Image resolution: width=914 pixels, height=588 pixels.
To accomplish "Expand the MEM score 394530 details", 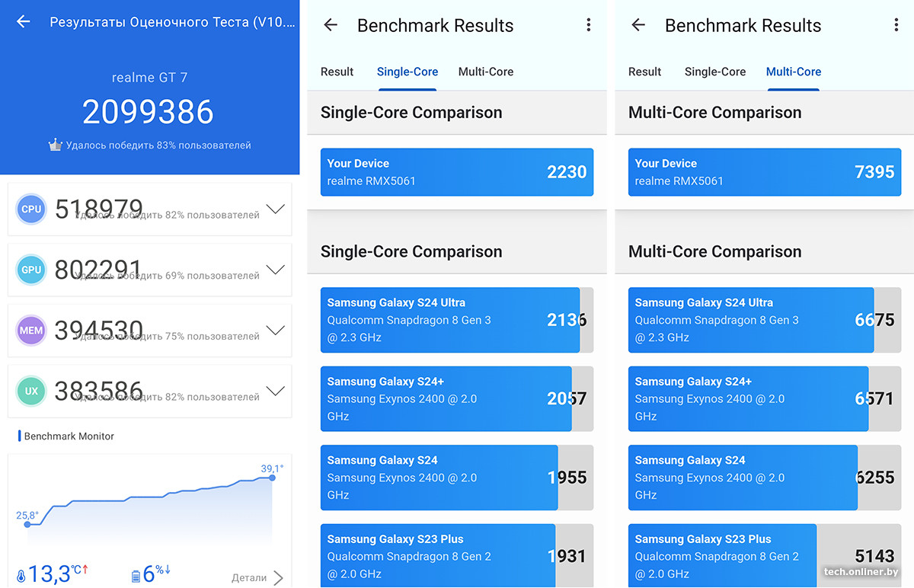I will point(275,331).
